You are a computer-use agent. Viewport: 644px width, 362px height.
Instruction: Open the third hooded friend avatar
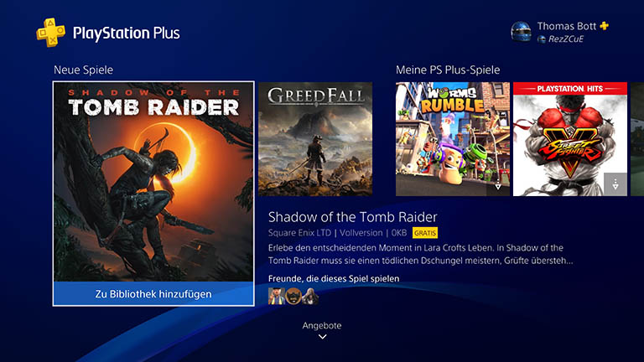coord(310,296)
